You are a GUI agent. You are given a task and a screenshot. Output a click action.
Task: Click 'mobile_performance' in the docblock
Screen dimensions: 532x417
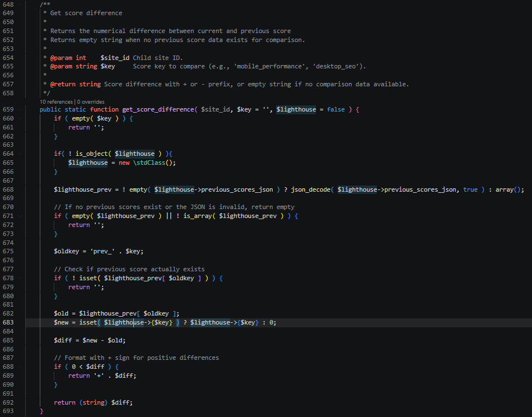click(x=269, y=66)
